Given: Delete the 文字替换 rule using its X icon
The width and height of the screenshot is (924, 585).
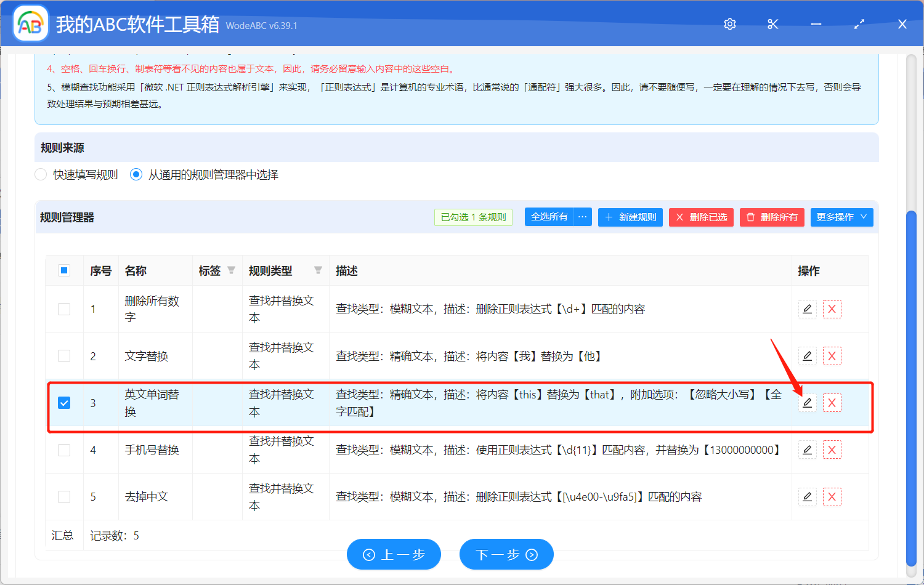Looking at the screenshot, I should click(x=832, y=355).
